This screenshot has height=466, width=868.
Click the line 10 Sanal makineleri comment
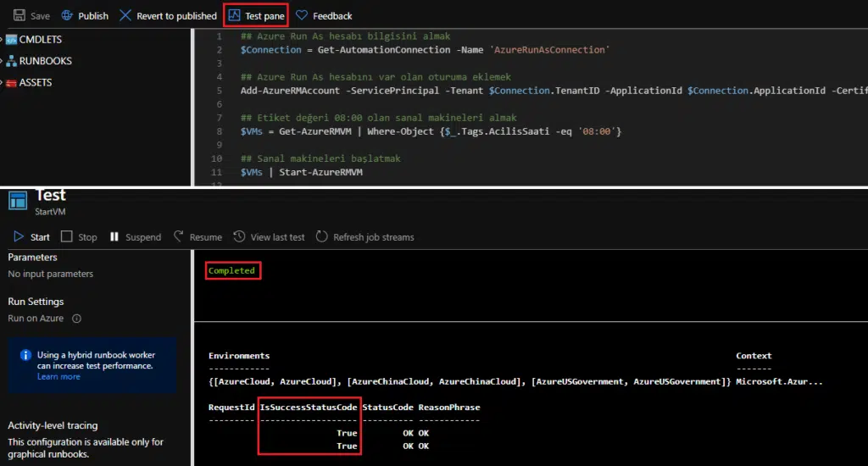(x=320, y=158)
